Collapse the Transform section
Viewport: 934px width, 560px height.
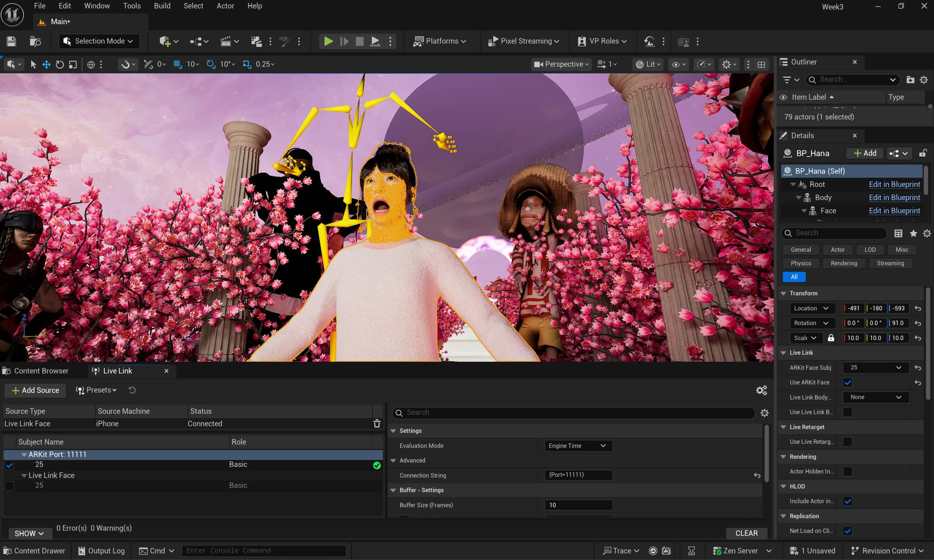[x=783, y=293]
